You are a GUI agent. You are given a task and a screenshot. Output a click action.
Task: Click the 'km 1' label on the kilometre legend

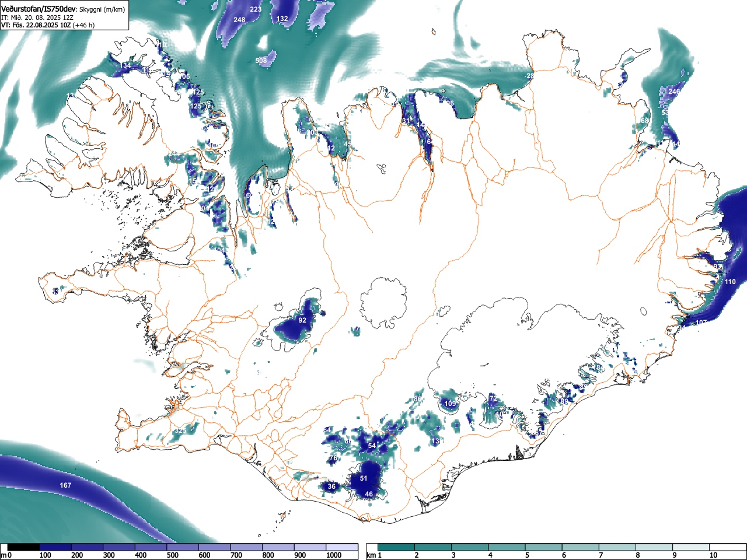[374, 555]
